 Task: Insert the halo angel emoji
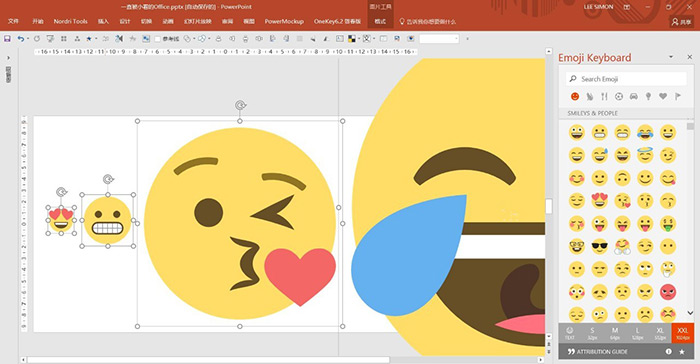coord(645,155)
